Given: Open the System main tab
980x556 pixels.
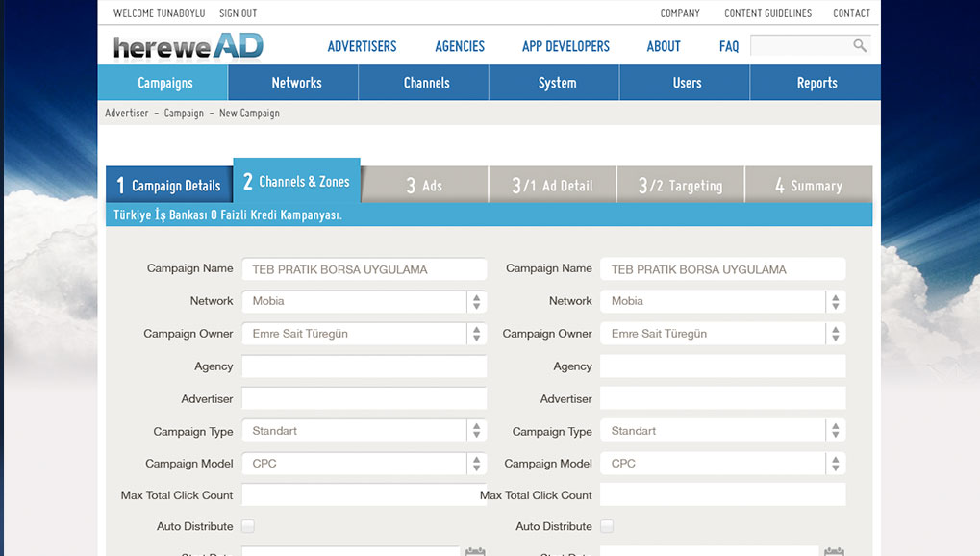Looking at the screenshot, I should pyautogui.click(x=554, y=83).
